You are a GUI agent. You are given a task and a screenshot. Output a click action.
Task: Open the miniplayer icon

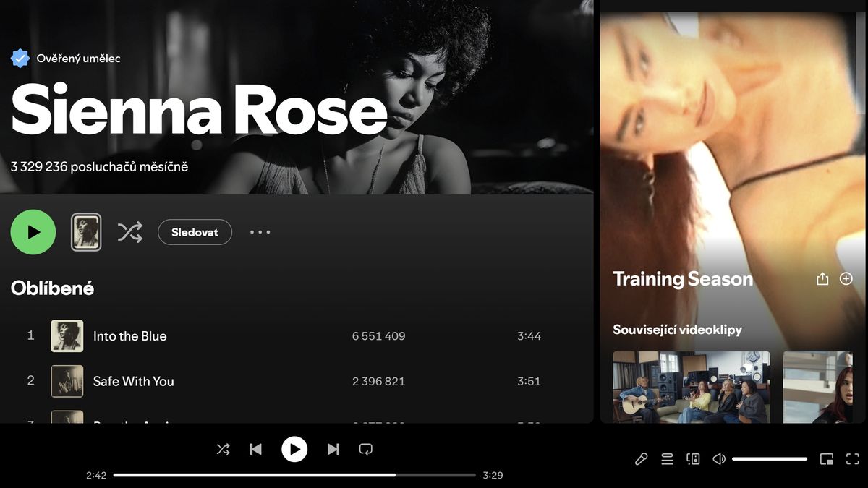827,459
